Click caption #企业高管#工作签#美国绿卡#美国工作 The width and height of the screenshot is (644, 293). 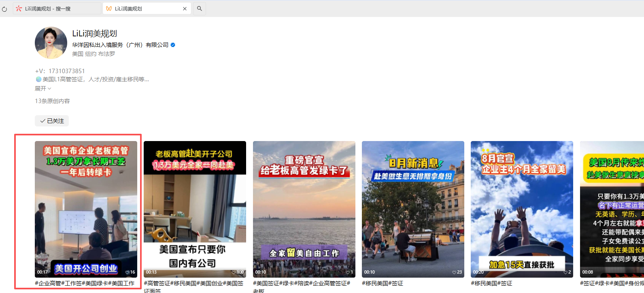point(85,283)
